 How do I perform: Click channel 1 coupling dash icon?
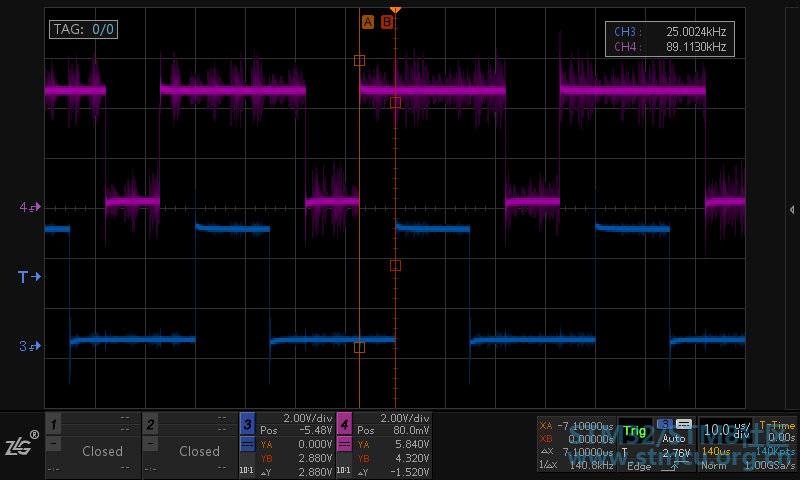point(54,443)
